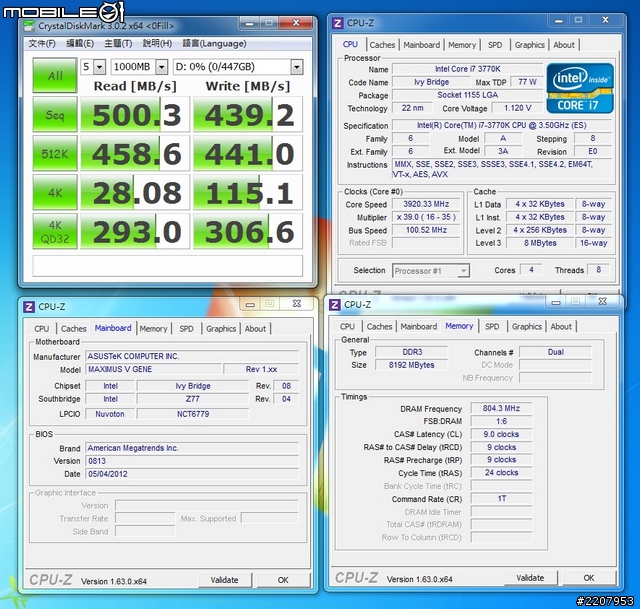Select Caches tab in the Memory CPU-Z window
Screen dimensions: 640x609
[379, 327]
